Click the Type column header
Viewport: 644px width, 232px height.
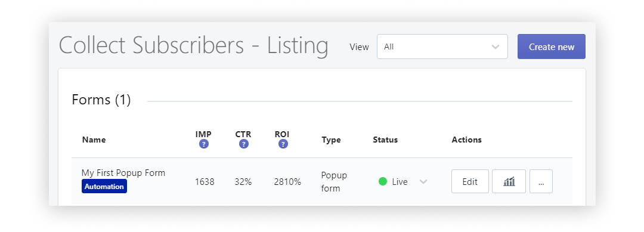click(x=331, y=140)
